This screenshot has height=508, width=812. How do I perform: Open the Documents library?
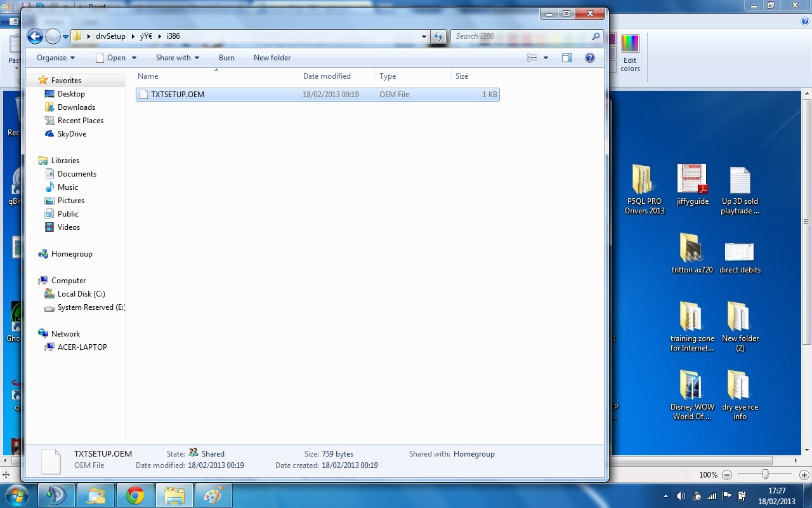tap(77, 174)
